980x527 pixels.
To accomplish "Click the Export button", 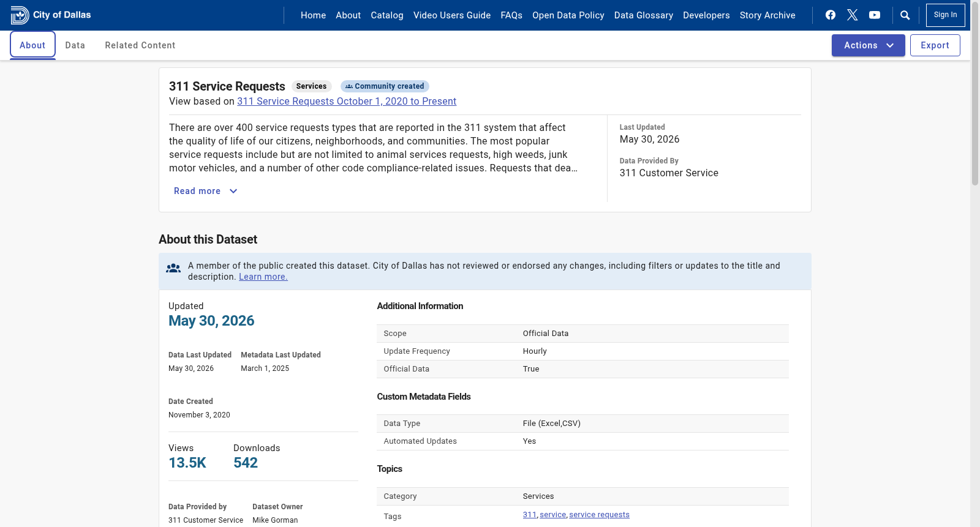I will pos(935,45).
